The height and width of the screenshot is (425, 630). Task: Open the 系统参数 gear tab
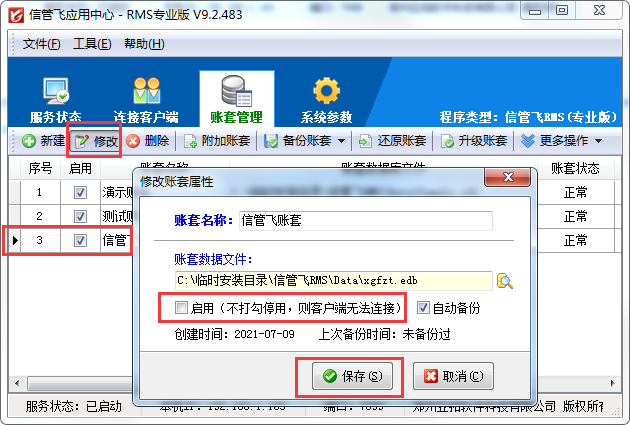tap(326, 100)
